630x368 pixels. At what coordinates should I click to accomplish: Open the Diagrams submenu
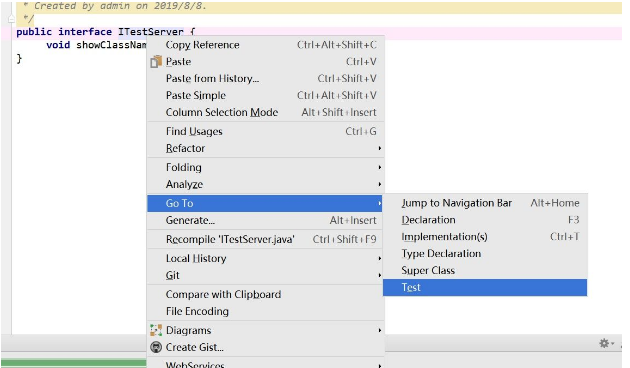tap(266, 330)
